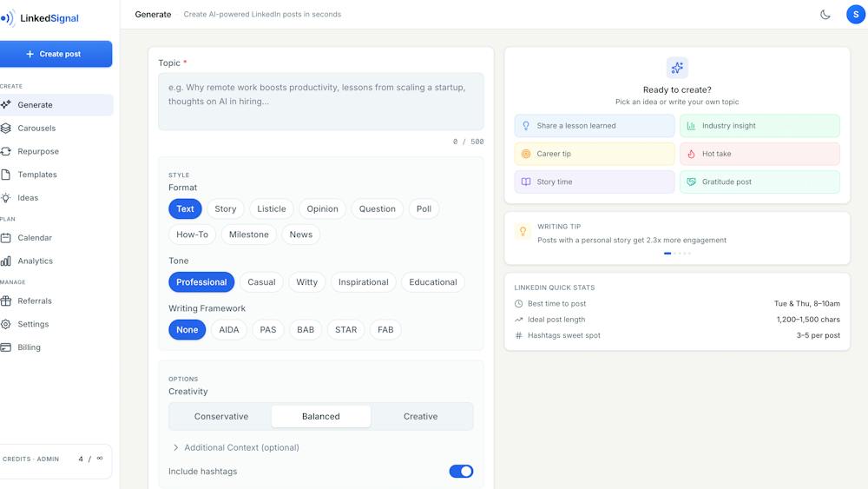The height and width of the screenshot is (489, 868).
Task: Click into the Topic text area
Action: point(321,102)
